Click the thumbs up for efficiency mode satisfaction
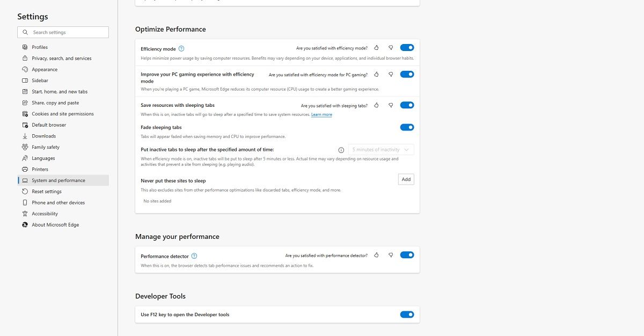644x336 pixels. coord(377,47)
